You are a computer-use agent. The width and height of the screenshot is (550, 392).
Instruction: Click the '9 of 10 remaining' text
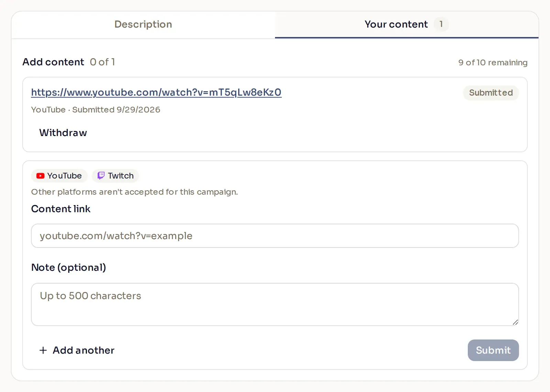[x=493, y=63]
